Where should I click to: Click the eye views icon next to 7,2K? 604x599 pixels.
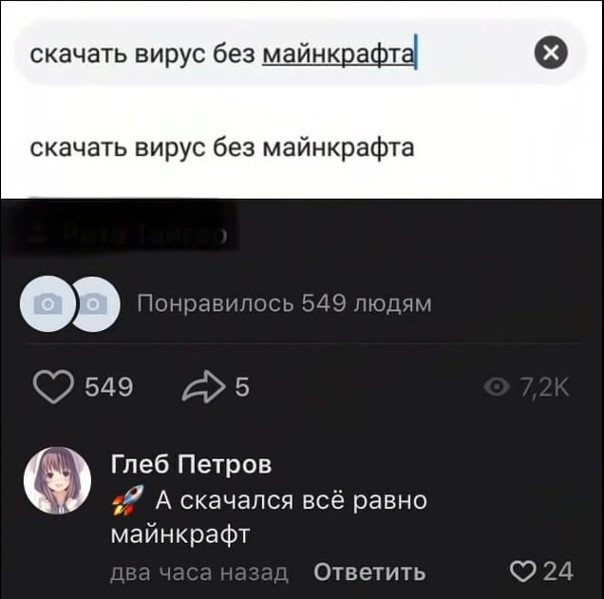pyautogui.click(x=497, y=387)
